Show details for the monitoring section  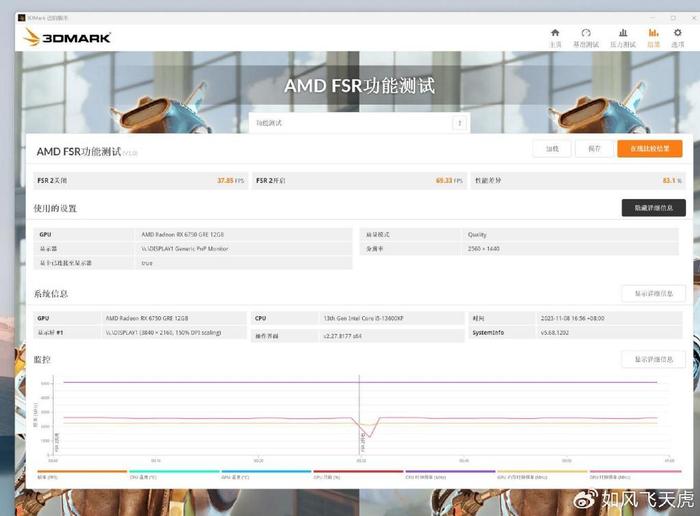[654, 359]
